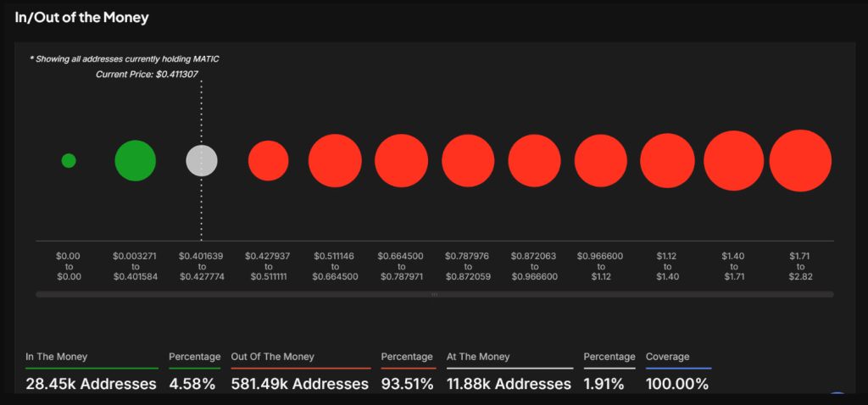Viewport: 868px width, 405px height.
Task: Click the 581.49k Addresses value
Action: coord(300,384)
